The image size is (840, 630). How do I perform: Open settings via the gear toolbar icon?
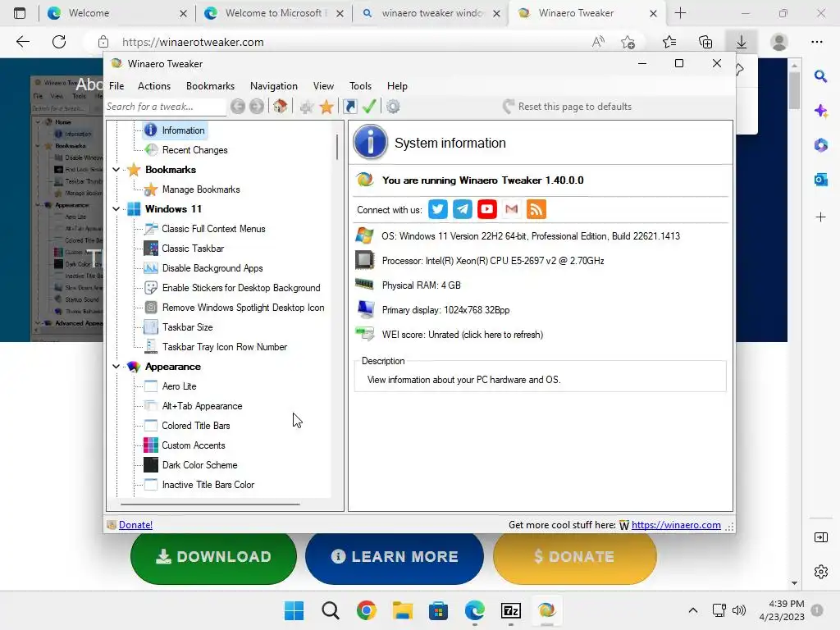393,107
